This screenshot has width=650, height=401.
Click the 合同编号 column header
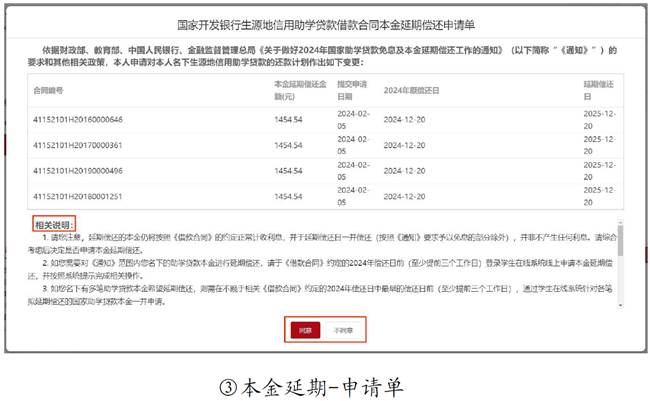[x=49, y=90]
